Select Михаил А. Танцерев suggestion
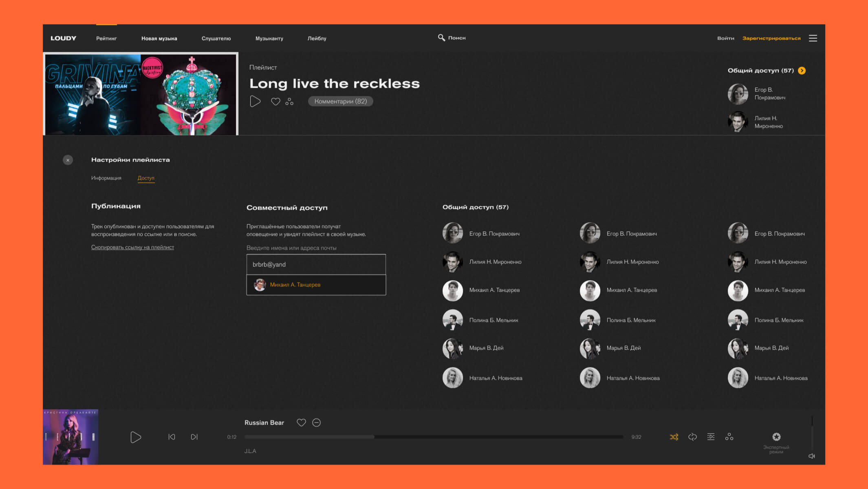 click(316, 285)
